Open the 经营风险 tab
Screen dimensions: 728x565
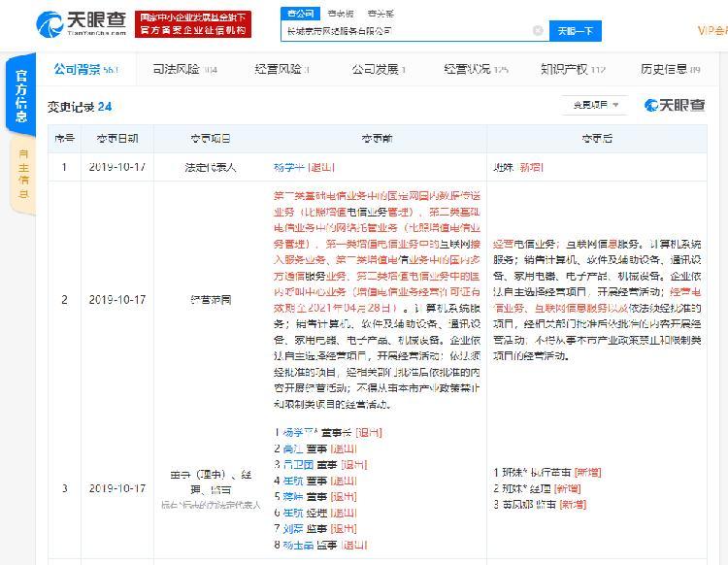(x=281, y=69)
